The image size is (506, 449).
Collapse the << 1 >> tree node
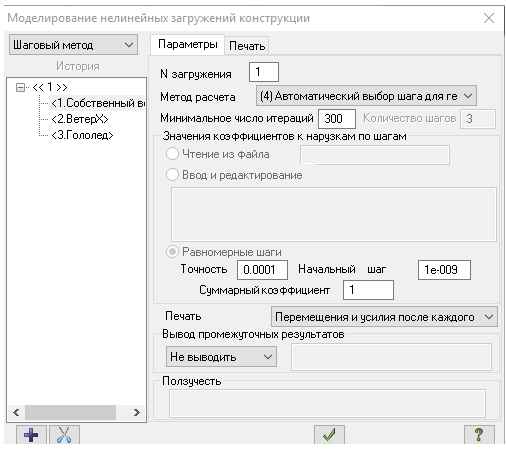tap(20, 88)
